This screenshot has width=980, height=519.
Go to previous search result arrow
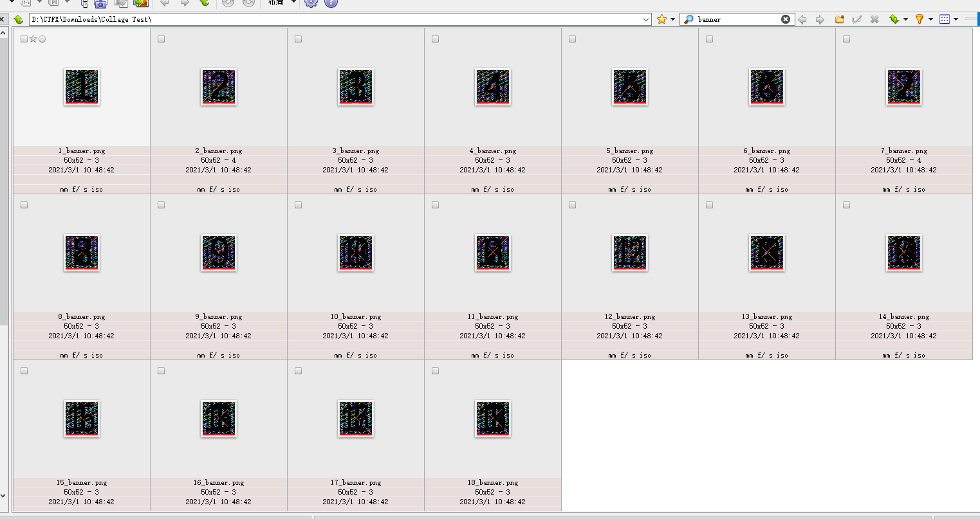[x=802, y=19]
